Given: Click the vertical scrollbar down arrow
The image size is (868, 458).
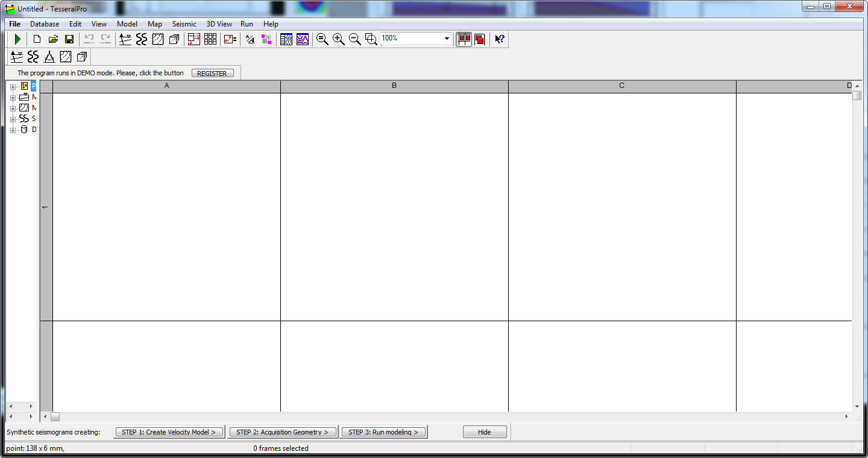Looking at the screenshot, I should point(857,407).
